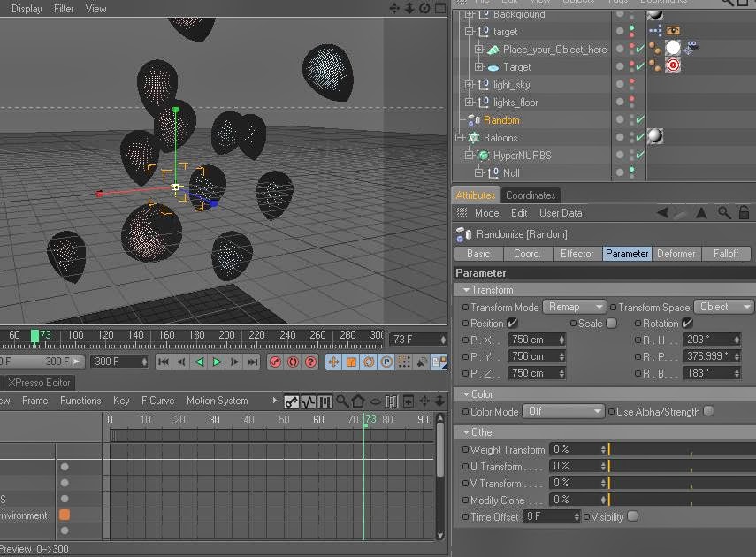The image size is (756, 557).
Task: Click the Attributes back arrow icon
Action: [663, 213]
